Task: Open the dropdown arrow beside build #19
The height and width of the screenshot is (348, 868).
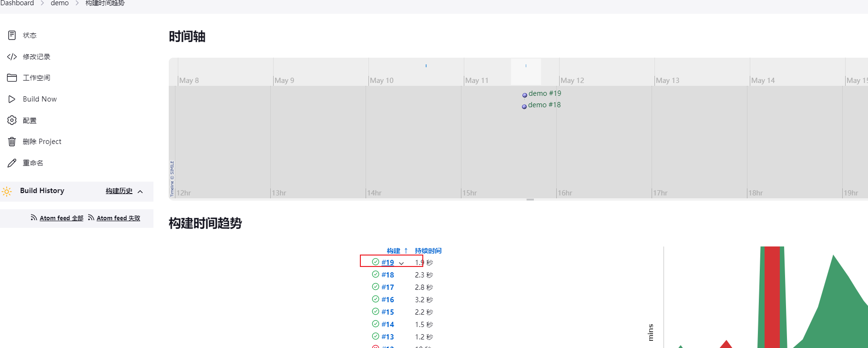Action: click(x=401, y=263)
